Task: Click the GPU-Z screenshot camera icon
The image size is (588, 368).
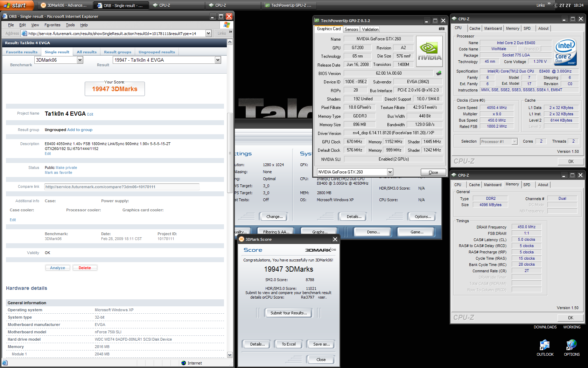Action: click(x=442, y=29)
